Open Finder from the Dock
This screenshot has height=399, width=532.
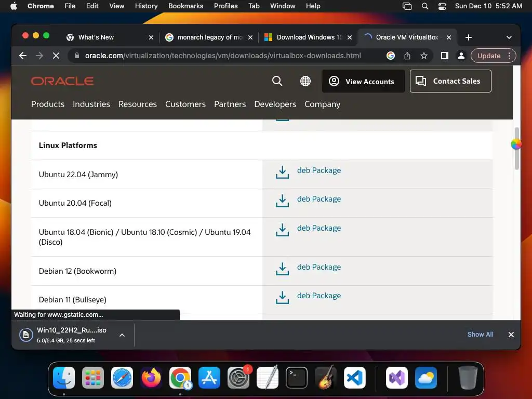point(64,378)
